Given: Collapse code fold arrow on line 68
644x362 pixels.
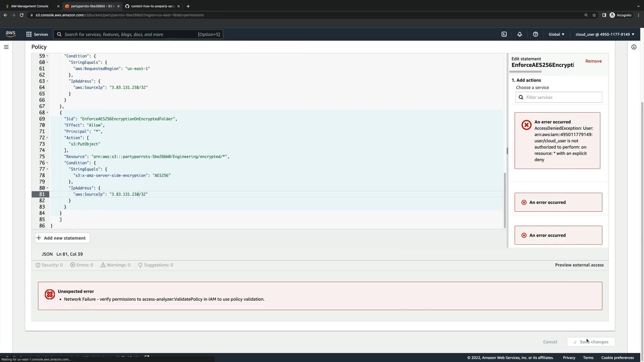Looking at the screenshot, I should 47,113.
